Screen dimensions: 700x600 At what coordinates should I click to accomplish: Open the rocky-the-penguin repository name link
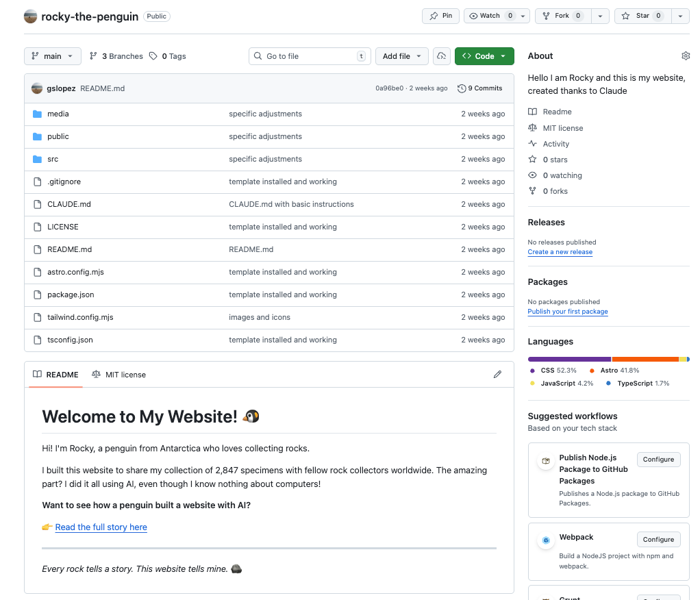click(x=90, y=16)
